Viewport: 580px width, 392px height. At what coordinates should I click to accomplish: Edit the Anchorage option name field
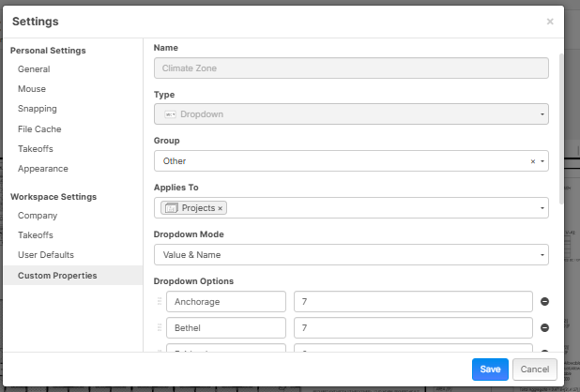[x=225, y=302]
